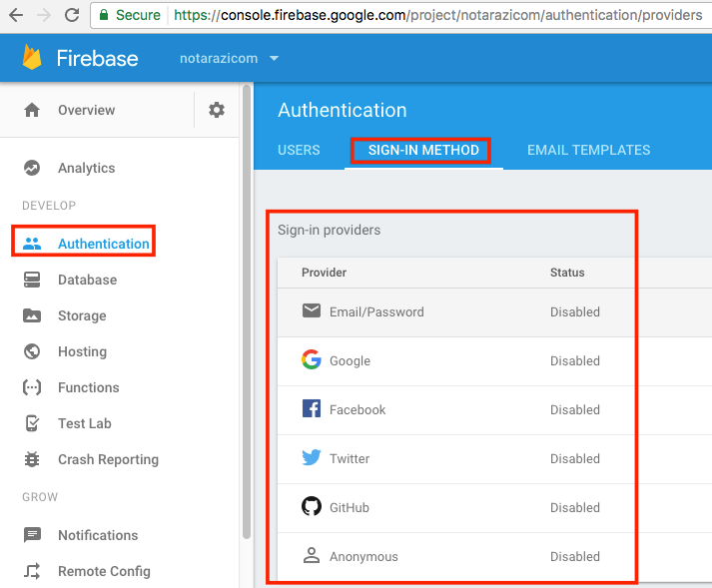This screenshot has width=712, height=588.
Task: Click the Firebase flame logo
Action: (x=32, y=57)
